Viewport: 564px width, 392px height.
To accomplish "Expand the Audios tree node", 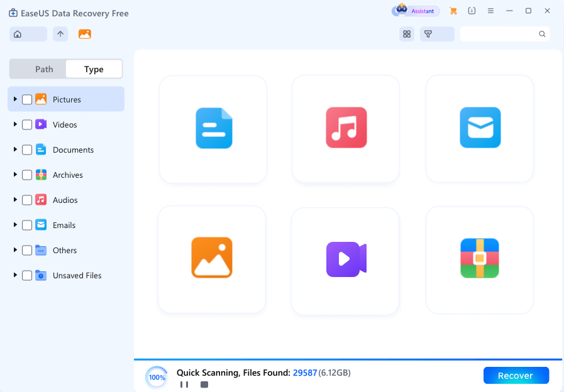I will coord(15,199).
